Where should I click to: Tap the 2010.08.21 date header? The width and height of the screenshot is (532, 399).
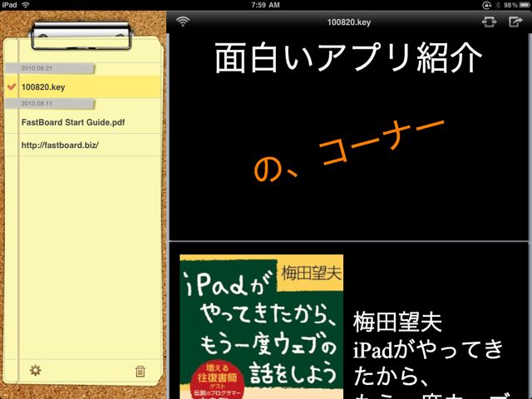click(50, 68)
